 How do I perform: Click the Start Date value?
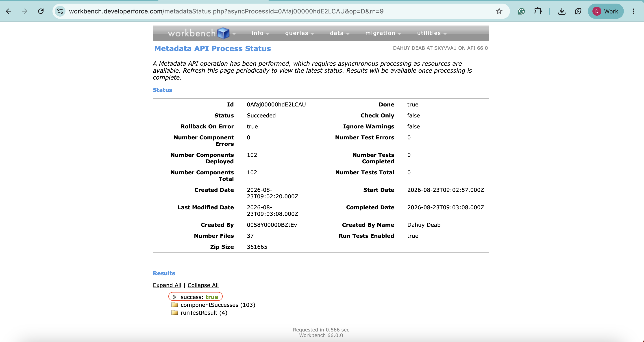[x=446, y=190]
